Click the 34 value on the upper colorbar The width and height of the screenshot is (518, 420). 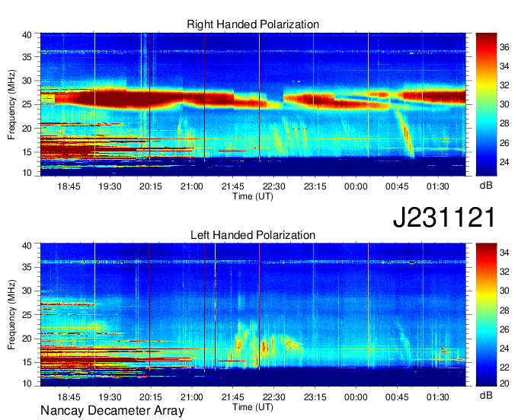click(x=504, y=66)
